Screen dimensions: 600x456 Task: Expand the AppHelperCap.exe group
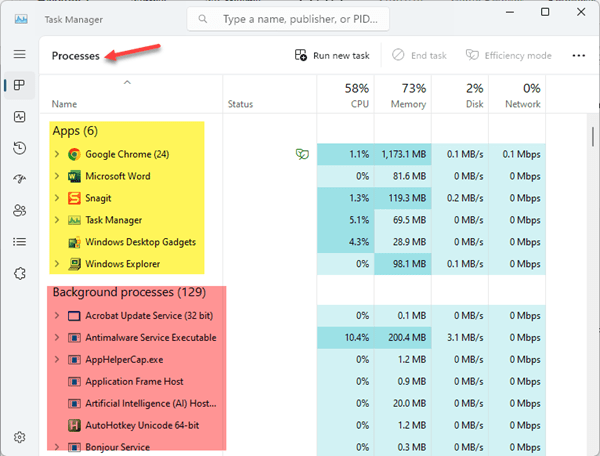pyautogui.click(x=57, y=360)
